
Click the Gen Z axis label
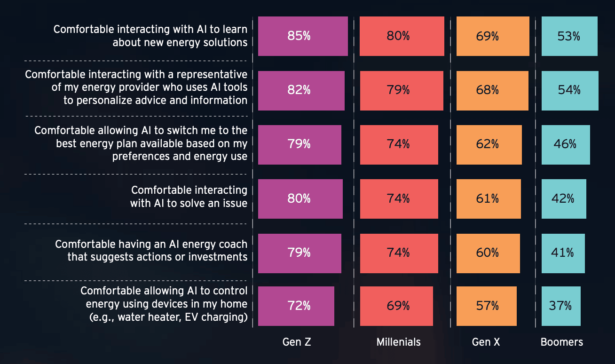coord(297,342)
